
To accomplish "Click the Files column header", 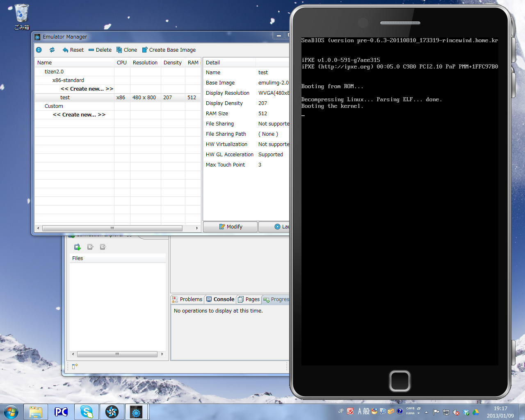I will coord(118,258).
